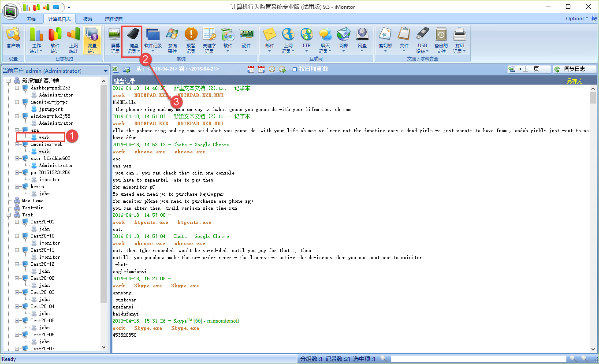Viewport: 599px width, 364px height.
Task: Open FTP records
Action: (306, 41)
